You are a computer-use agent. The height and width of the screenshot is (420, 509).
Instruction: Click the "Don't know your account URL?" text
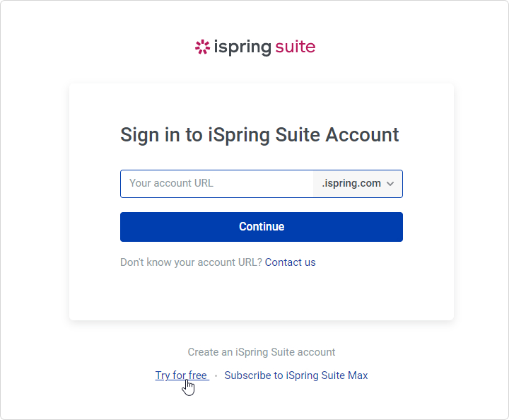pos(191,262)
